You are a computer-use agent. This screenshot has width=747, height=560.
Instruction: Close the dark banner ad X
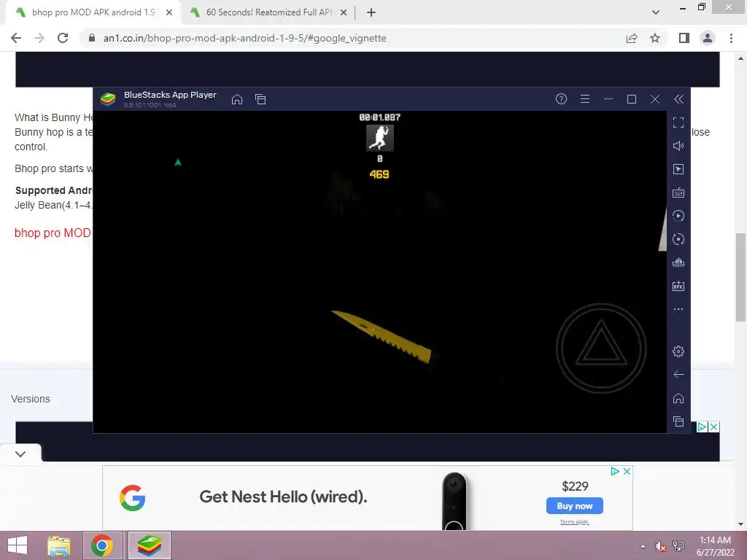[x=713, y=427]
